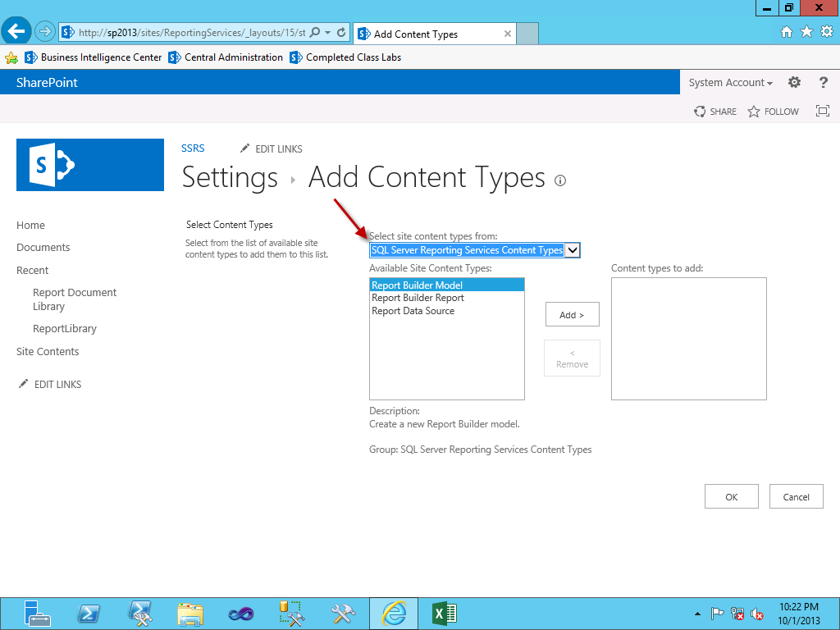Click the Add > button

[572, 314]
